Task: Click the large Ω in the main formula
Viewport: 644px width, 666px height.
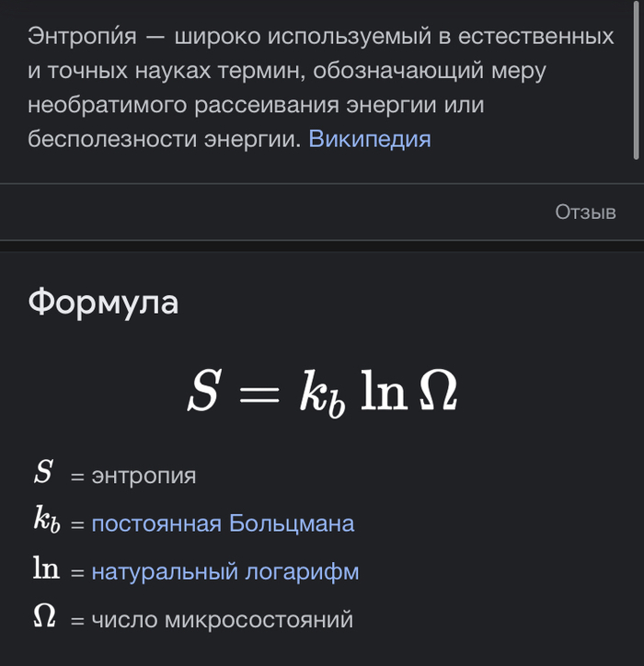Action: [437, 393]
